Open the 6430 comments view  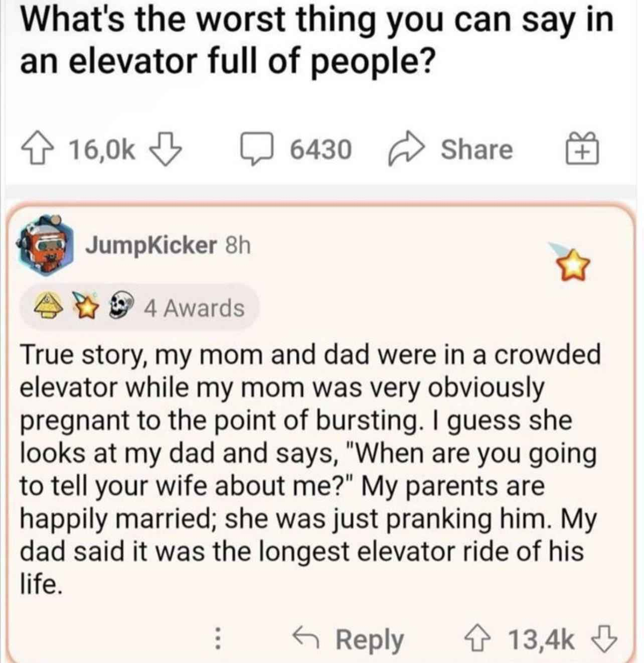(x=301, y=148)
